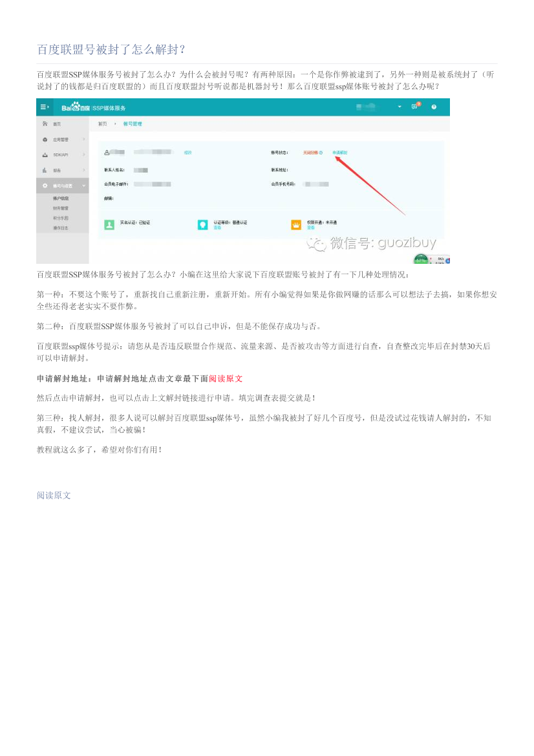534x756 pixels.
Task: Click the paragraph starting 第二种
Action: (179, 327)
